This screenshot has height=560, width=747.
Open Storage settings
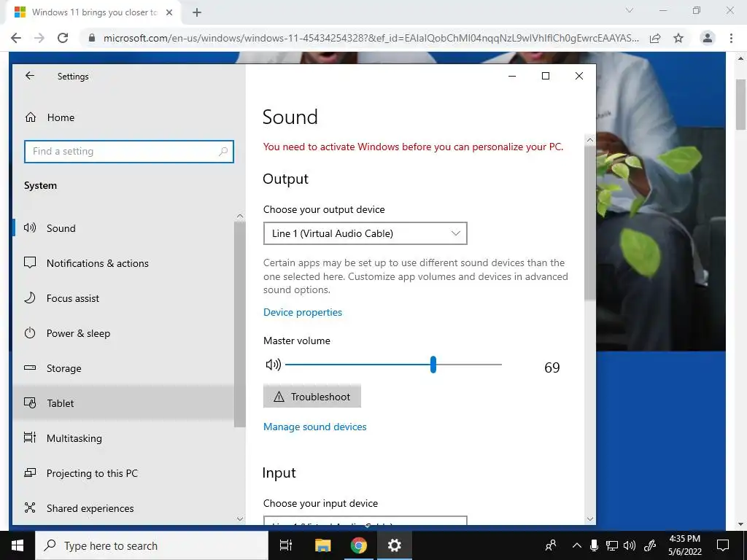click(x=124, y=368)
